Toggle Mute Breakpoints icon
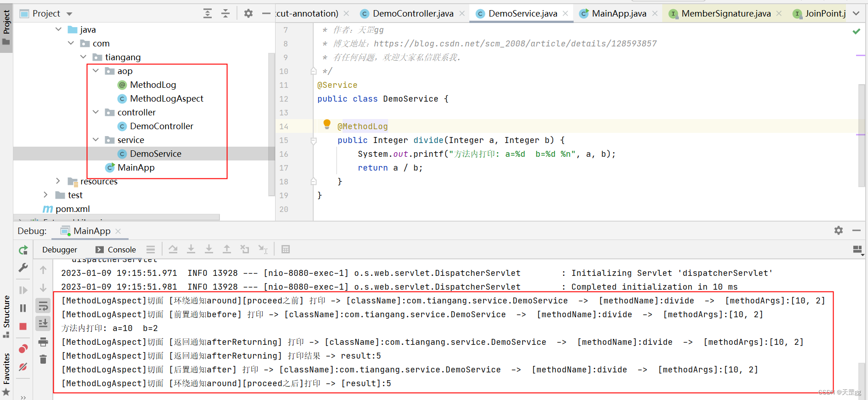The width and height of the screenshot is (868, 400). click(23, 366)
